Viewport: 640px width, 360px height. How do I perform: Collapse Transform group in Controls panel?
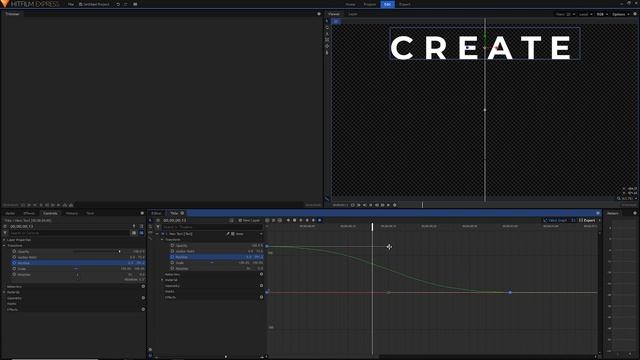click(4, 246)
